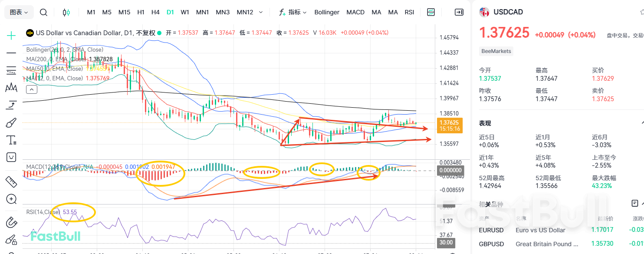Open the emoji sticker tool

click(x=11, y=157)
